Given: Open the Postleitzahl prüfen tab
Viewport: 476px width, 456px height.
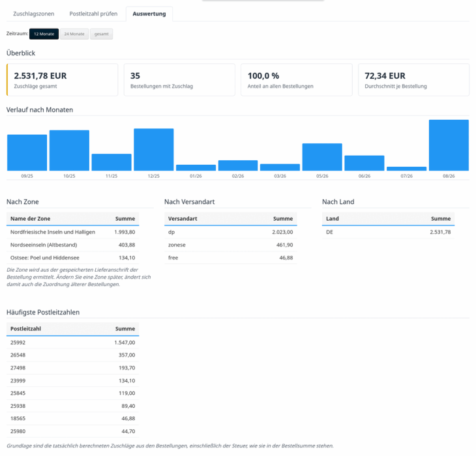Looking at the screenshot, I should click(93, 14).
